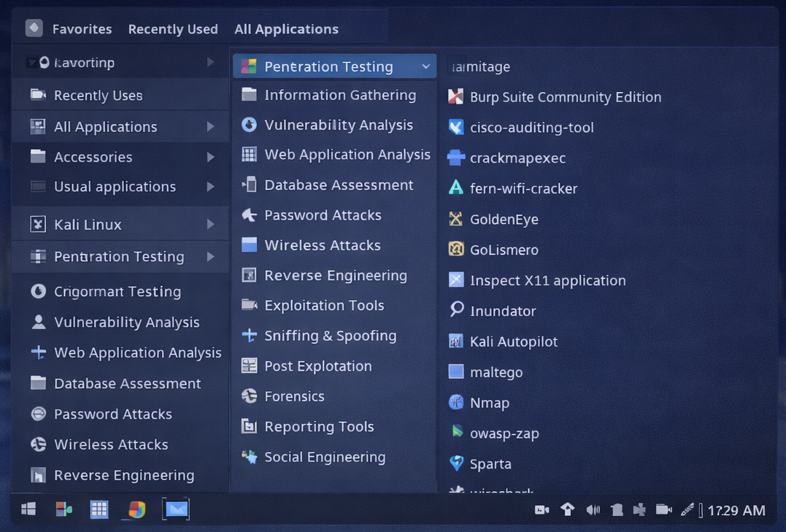Click the crackmapexec icon
This screenshot has height=532, width=786.
[455, 158]
